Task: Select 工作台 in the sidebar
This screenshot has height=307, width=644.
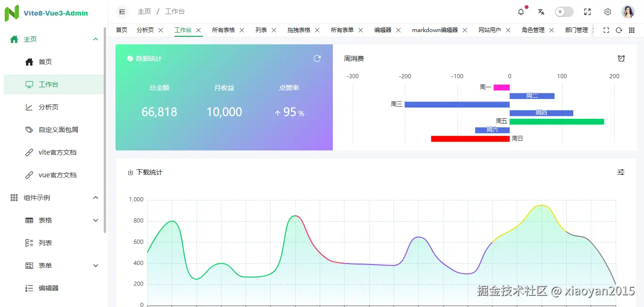Action: 54,84
